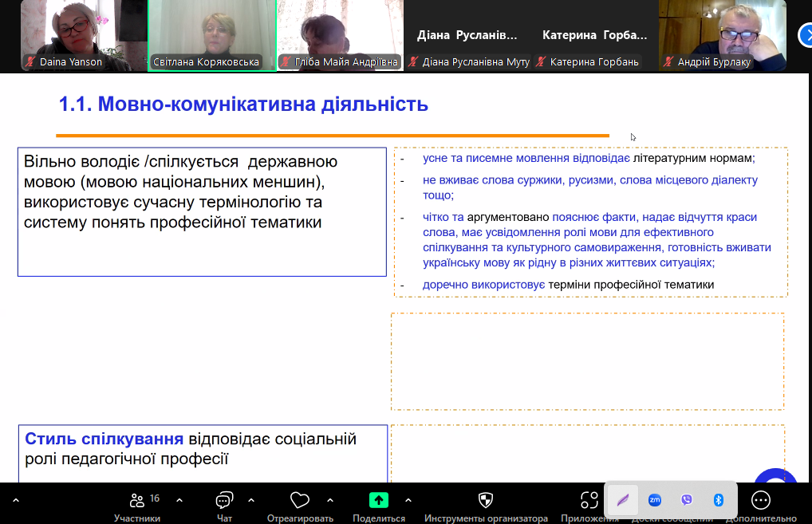Click the Дополнительно three-dots icon
This screenshot has height=524, width=812.
pos(761,501)
